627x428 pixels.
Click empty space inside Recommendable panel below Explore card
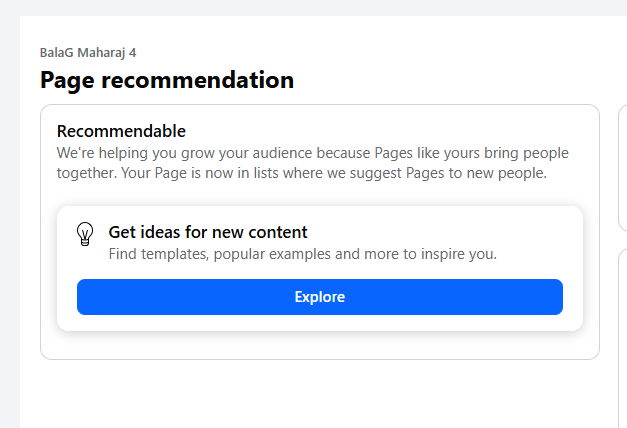click(x=319, y=346)
